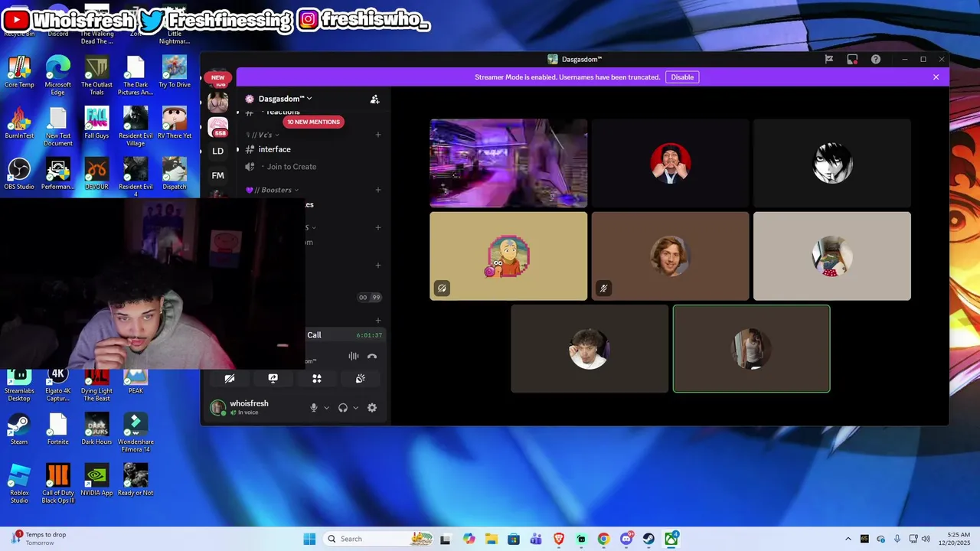Open NVIDIA App desktop shortcut

click(96, 481)
